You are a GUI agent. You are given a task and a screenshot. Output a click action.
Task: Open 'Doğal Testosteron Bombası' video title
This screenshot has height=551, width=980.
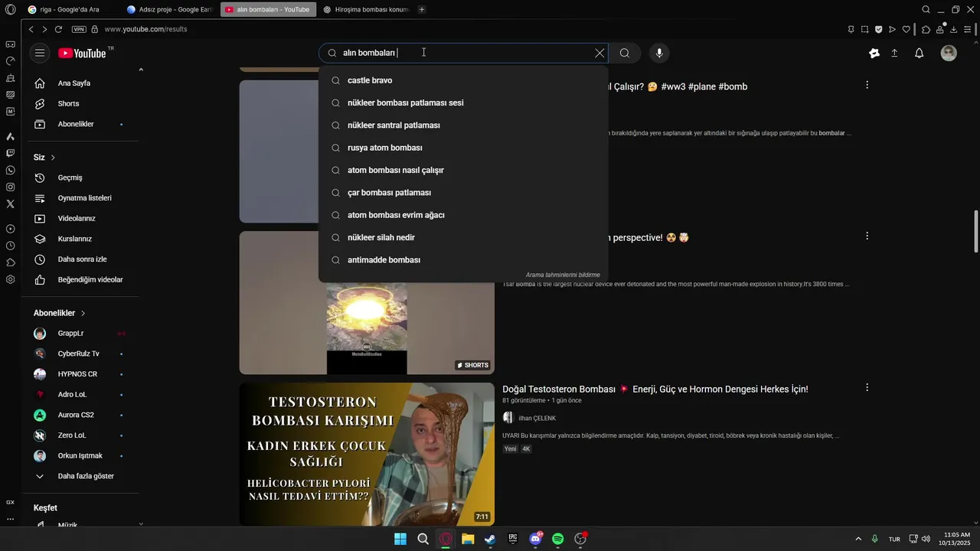coord(655,390)
